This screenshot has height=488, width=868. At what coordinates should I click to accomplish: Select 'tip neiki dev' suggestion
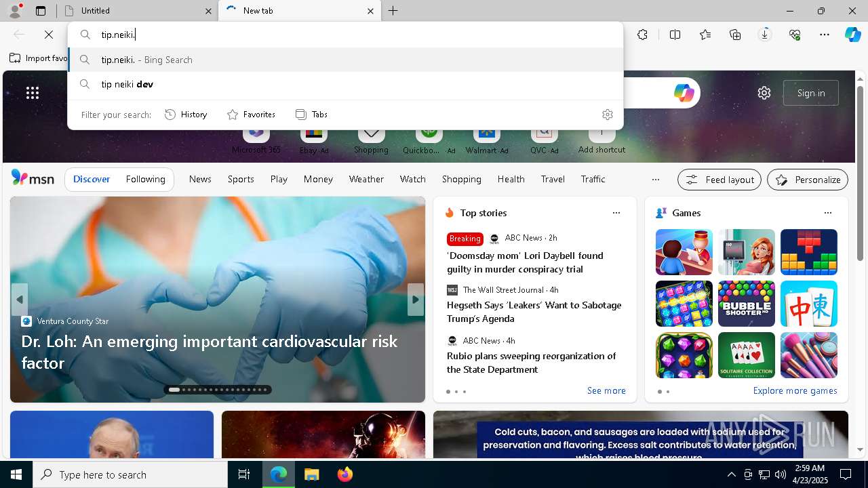[x=346, y=84]
